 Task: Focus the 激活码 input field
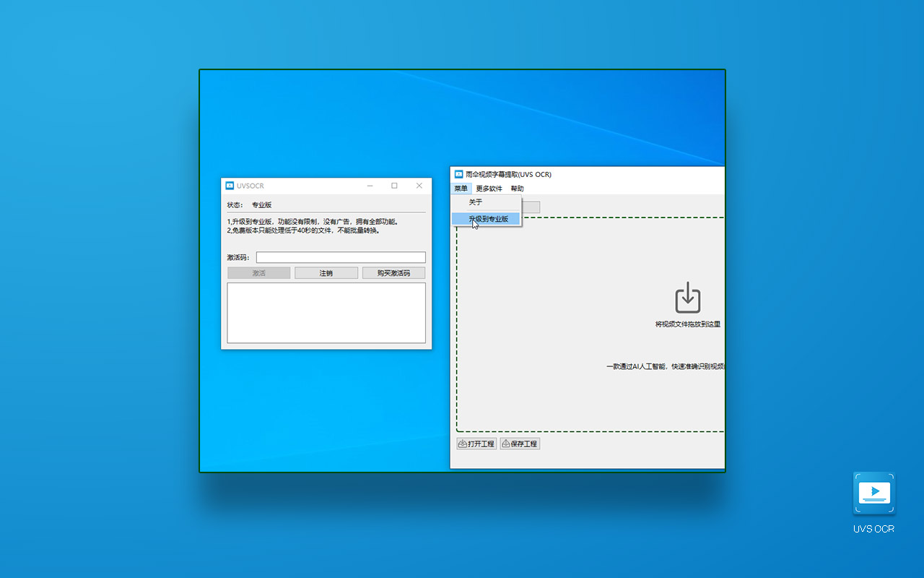[341, 257]
